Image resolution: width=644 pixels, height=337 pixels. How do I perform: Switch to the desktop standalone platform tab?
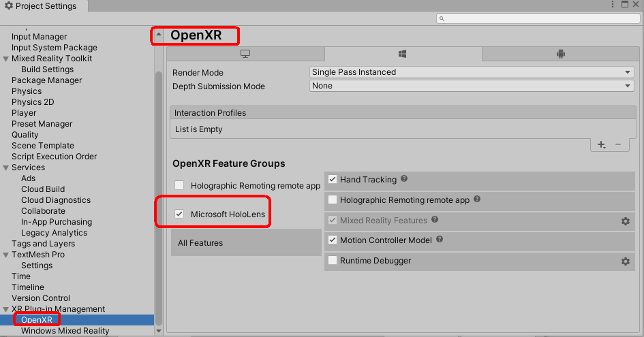245,54
